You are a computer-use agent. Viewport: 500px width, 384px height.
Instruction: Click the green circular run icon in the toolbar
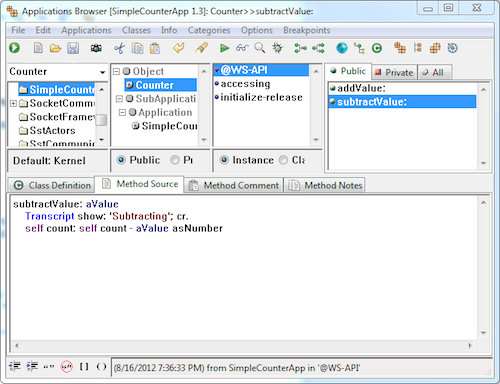(x=14, y=48)
